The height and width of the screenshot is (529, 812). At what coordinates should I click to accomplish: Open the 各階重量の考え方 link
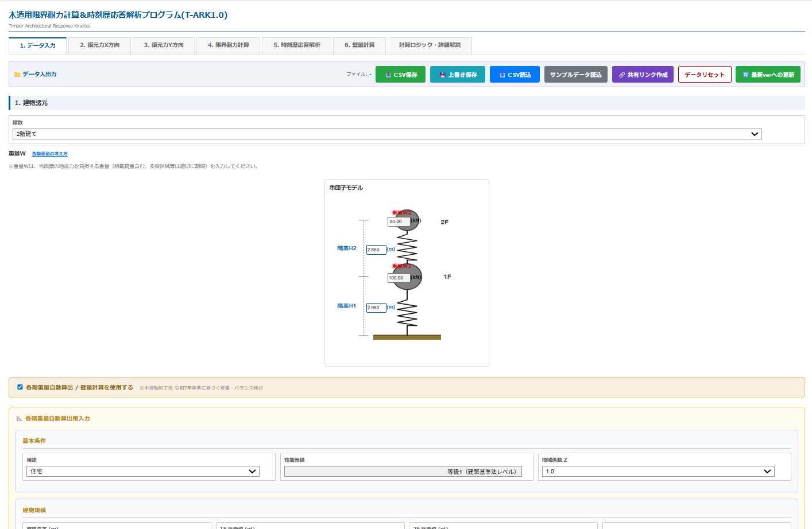49,154
